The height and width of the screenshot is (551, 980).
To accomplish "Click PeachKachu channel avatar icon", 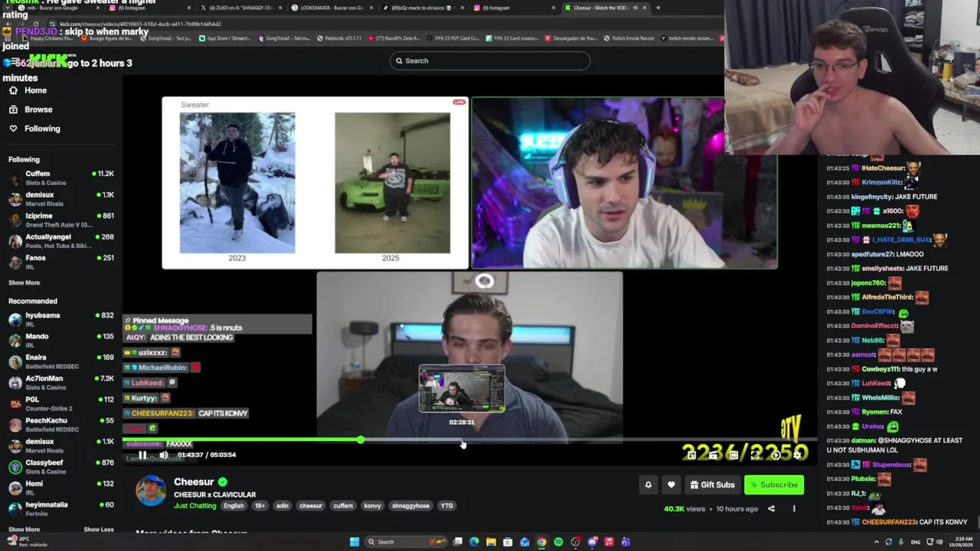I will click(x=15, y=424).
